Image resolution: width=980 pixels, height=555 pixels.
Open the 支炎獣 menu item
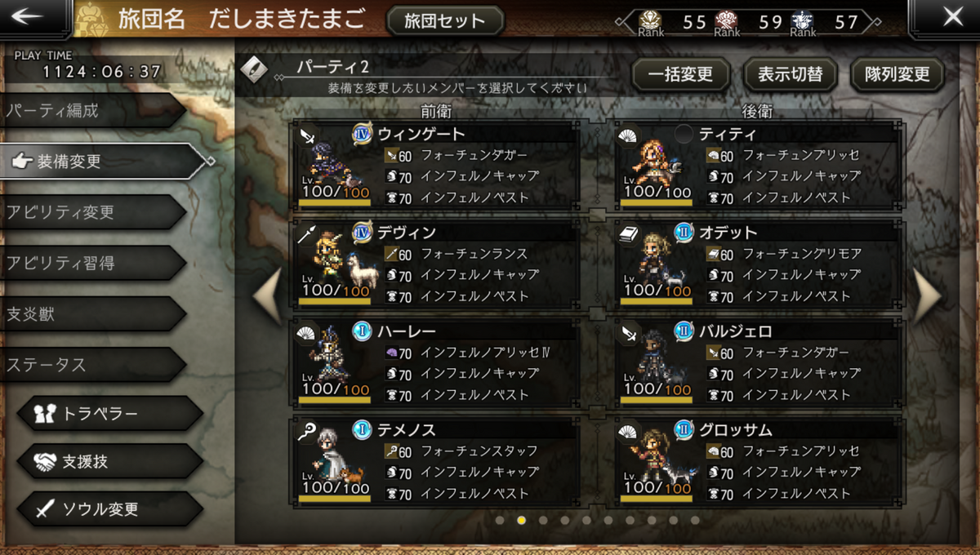point(91,313)
